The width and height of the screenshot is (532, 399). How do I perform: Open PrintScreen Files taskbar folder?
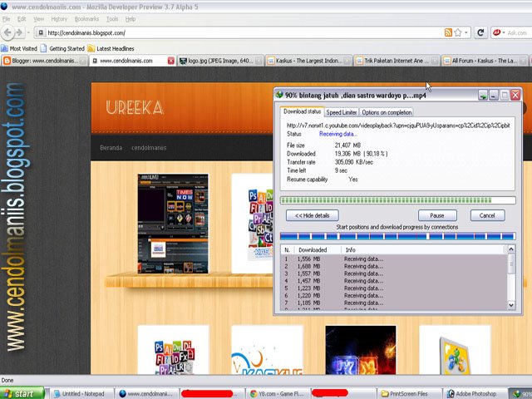pos(409,393)
